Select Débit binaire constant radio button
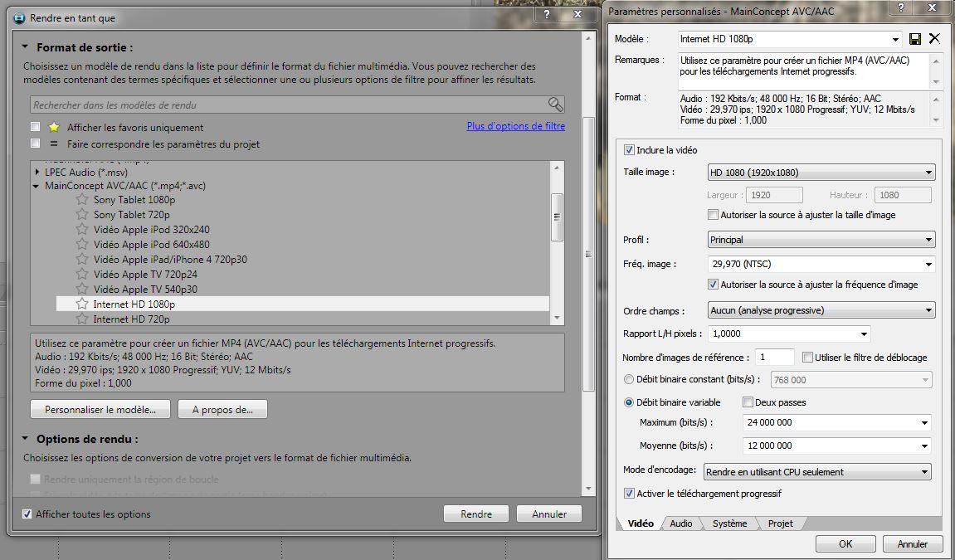The image size is (955, 560). [x=628, y=380]
